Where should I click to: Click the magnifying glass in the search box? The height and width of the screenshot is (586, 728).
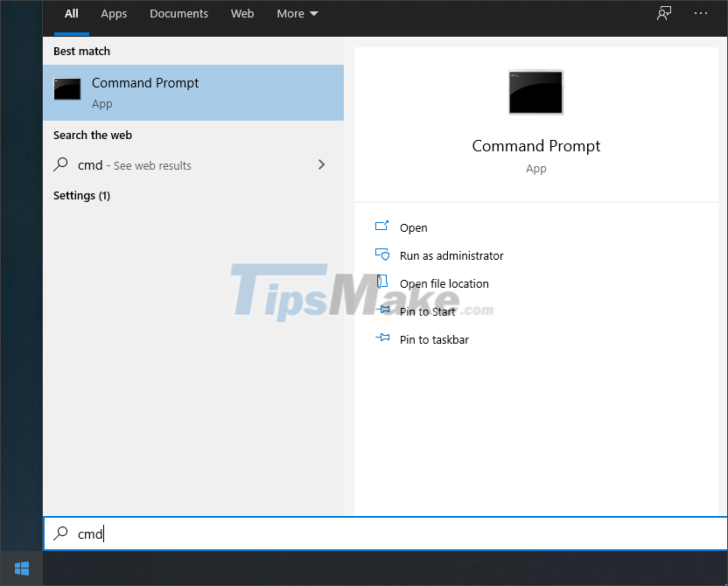coord(60,534)
